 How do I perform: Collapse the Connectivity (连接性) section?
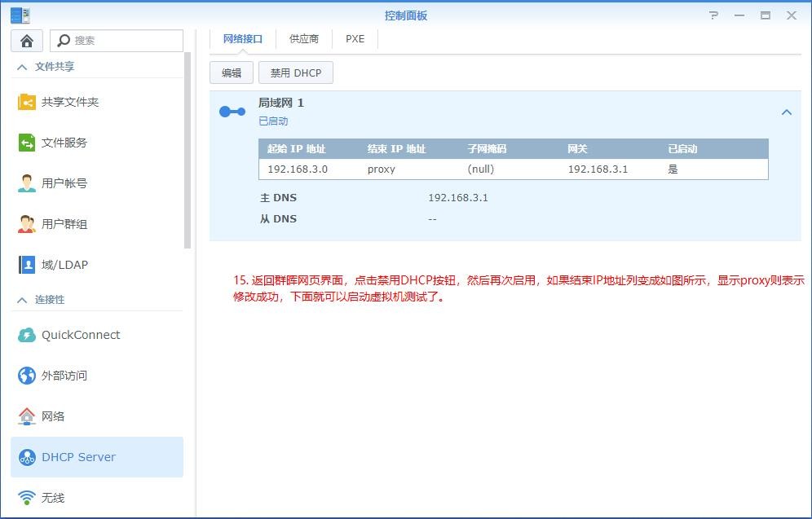(22, 300)
